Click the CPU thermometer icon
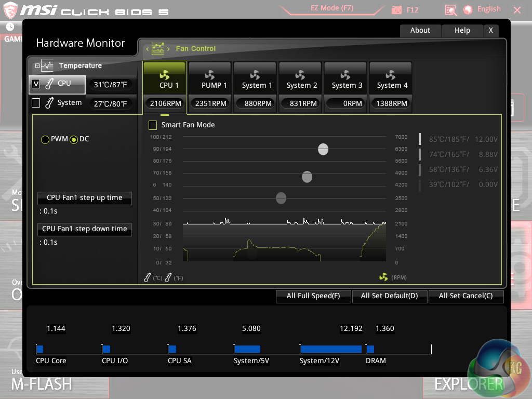 49,84
